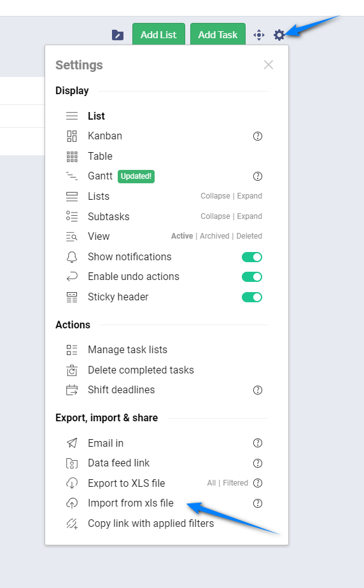Disable Enable undo actions switch
The height and width of the screenshot is (588, 364).
pos(252,277)
